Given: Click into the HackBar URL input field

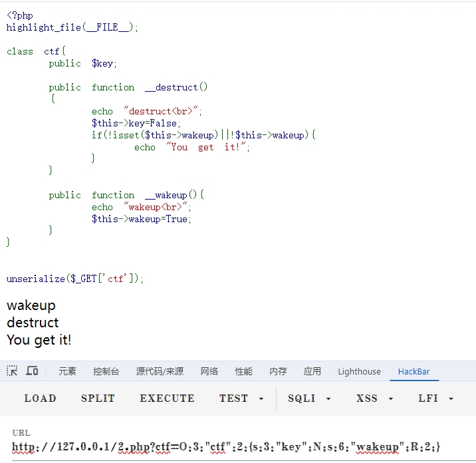Looking at the screenshot, I should point(226,447).
